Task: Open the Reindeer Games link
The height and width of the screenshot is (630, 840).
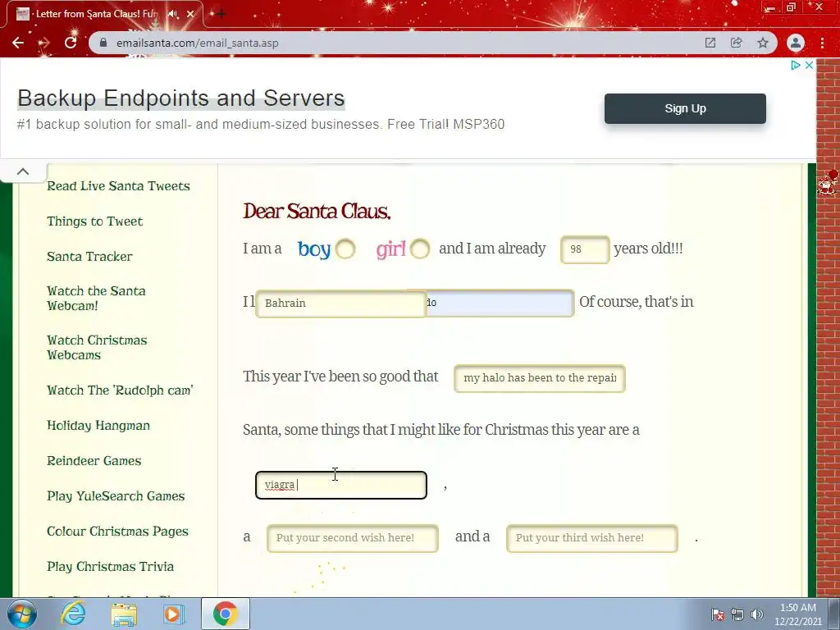Action: [x=94, y=461]
